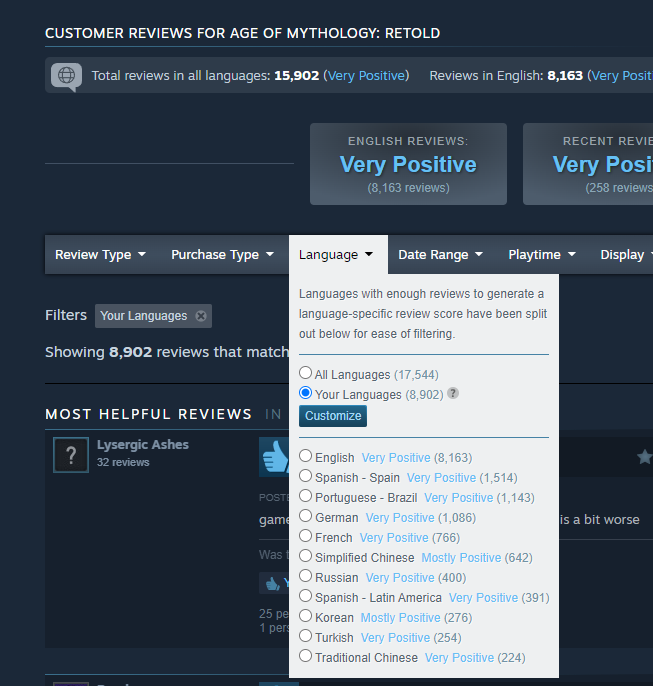Select the Korean reviews radio button

(305, 616)
